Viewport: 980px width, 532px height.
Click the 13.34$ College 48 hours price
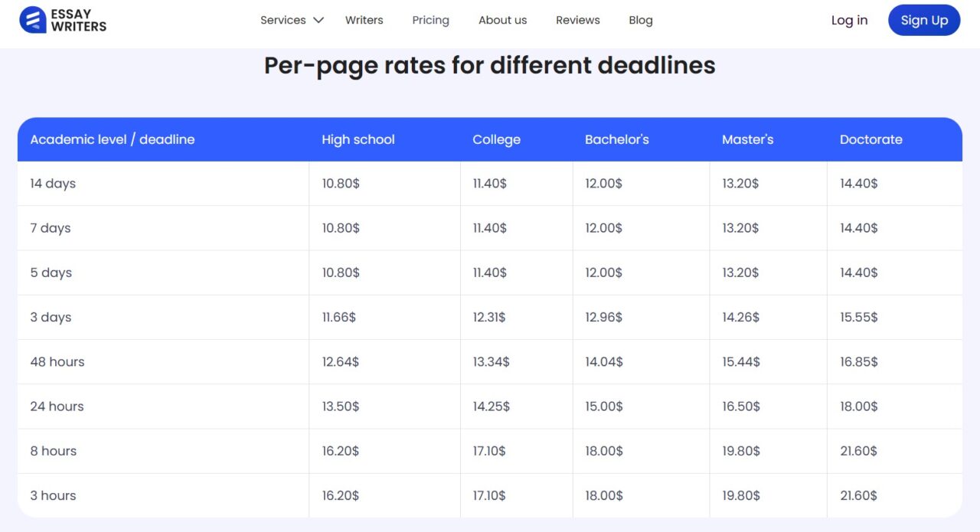point(491,362)
